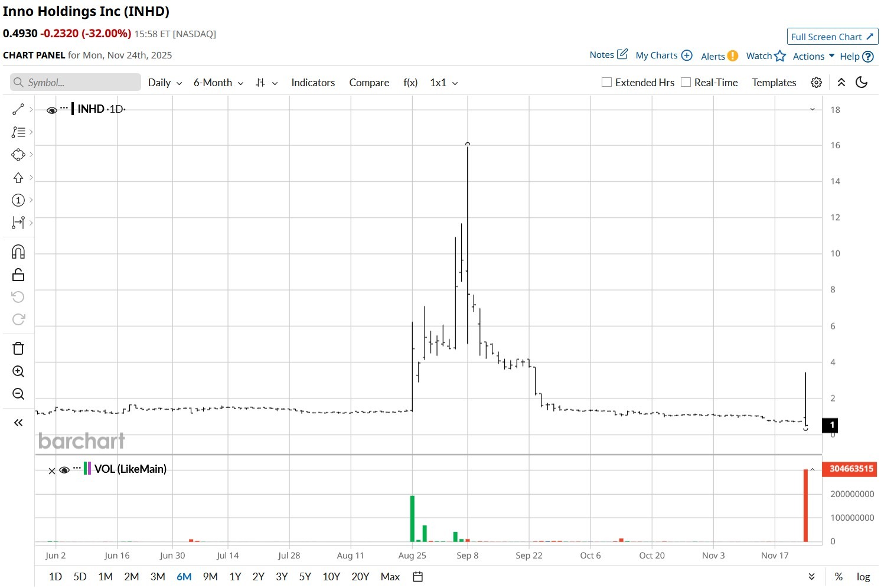
Task: Open the Compare menu
Action: [x=369, y=83]
